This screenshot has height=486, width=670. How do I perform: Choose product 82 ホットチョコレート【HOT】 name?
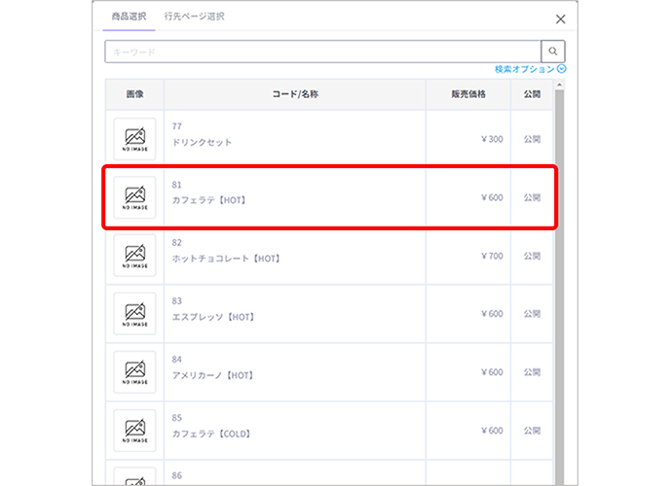pos(226,258)
